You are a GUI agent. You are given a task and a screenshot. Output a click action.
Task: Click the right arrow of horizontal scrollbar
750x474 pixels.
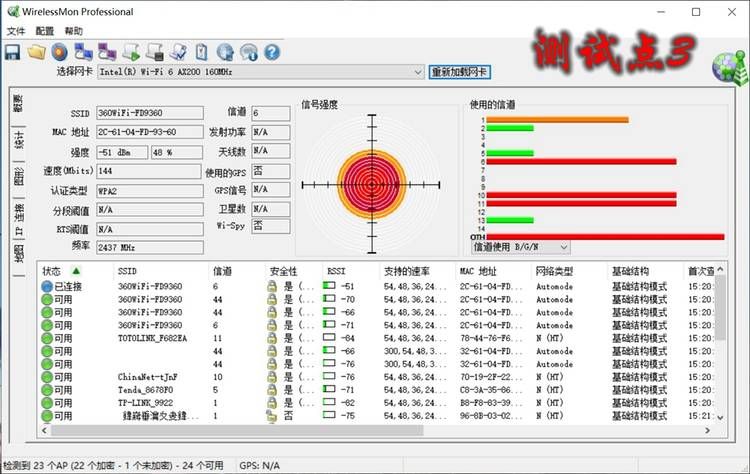(x=708, y=430)
